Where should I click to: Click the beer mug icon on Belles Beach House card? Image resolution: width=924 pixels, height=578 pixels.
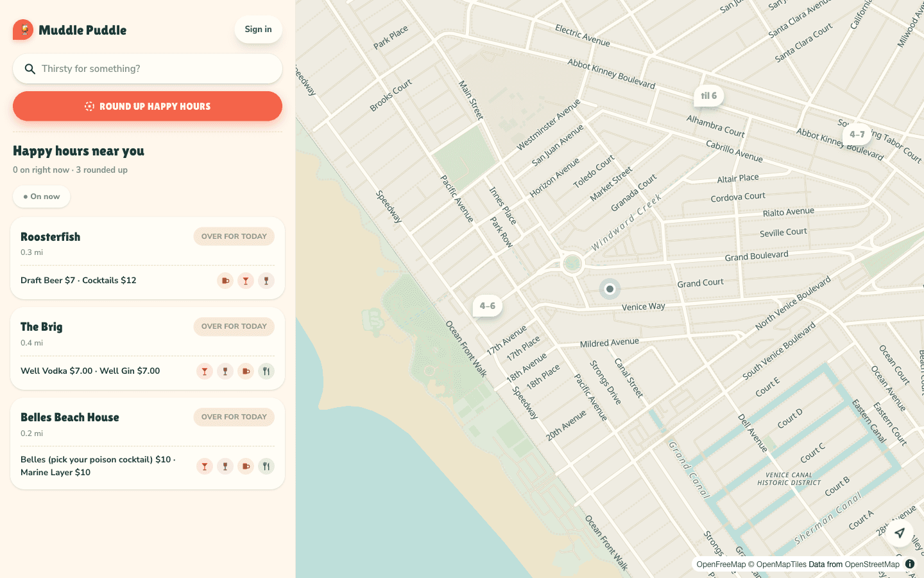246,466
